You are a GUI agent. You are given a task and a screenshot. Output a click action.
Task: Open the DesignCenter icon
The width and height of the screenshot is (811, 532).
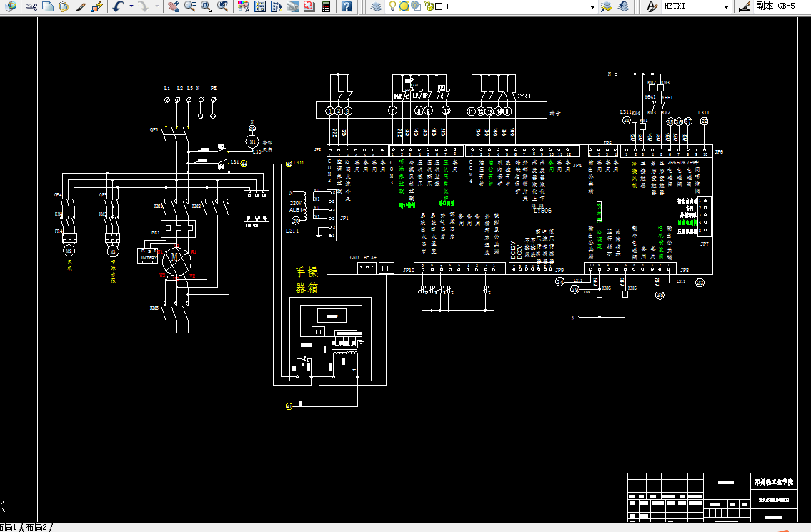260,6
